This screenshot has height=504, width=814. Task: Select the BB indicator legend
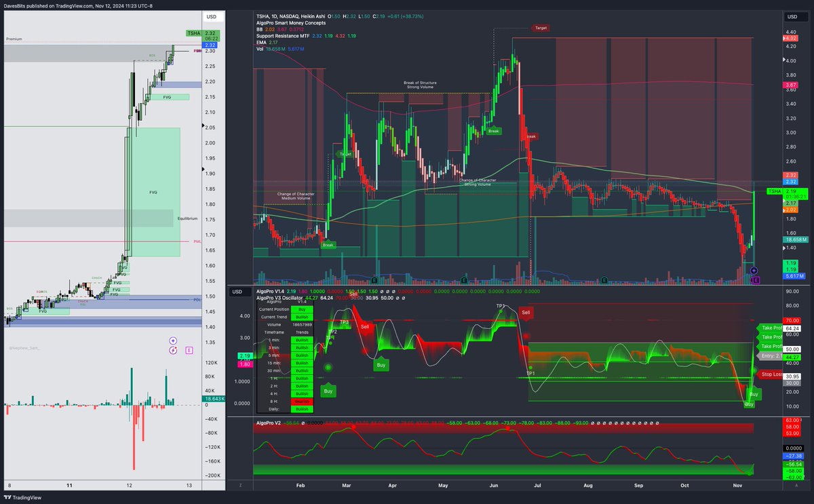coord(260,30)
